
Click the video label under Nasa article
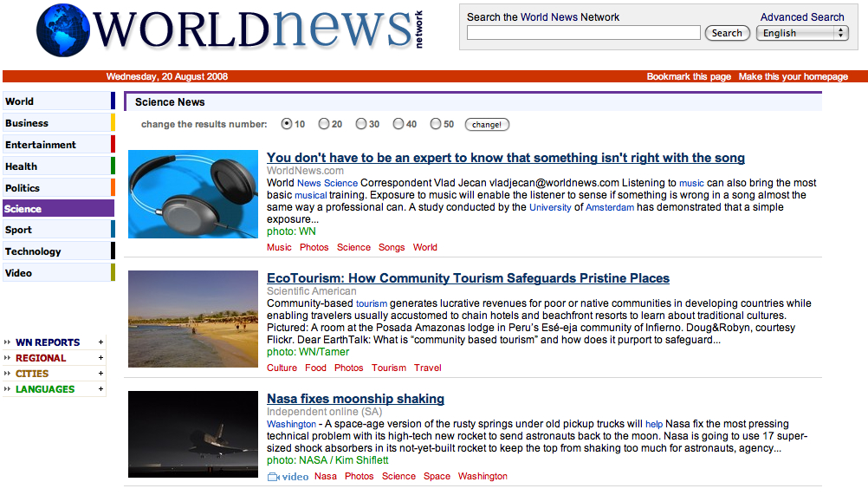tap(295, 477)
